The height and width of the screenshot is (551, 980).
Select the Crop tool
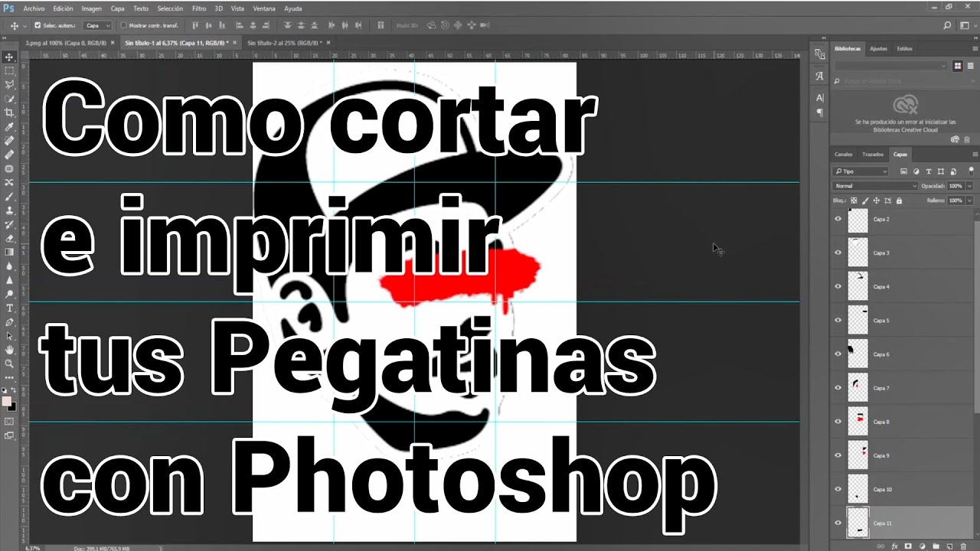pos(9,112)
